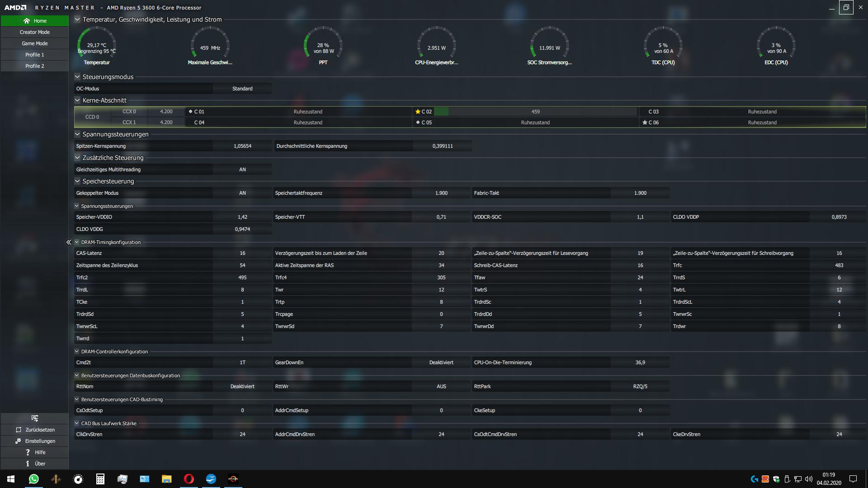Click the Speichertaktfrequenz 1.900 value
Screen dimensions: 868x488
(x=441, y=193)
